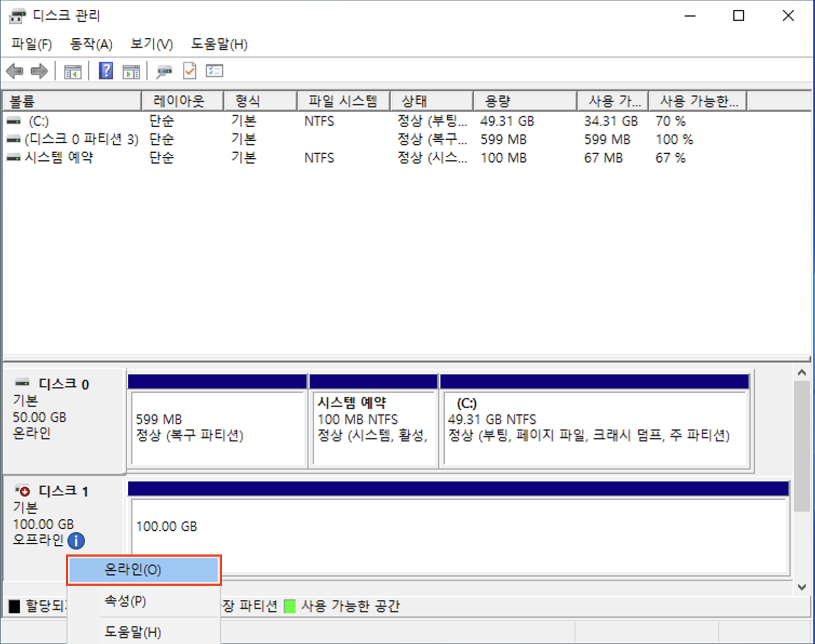Select the (디스크 0 파티션 3) volume row
Viewport: 815px width, 644px height.
(81, 140)
